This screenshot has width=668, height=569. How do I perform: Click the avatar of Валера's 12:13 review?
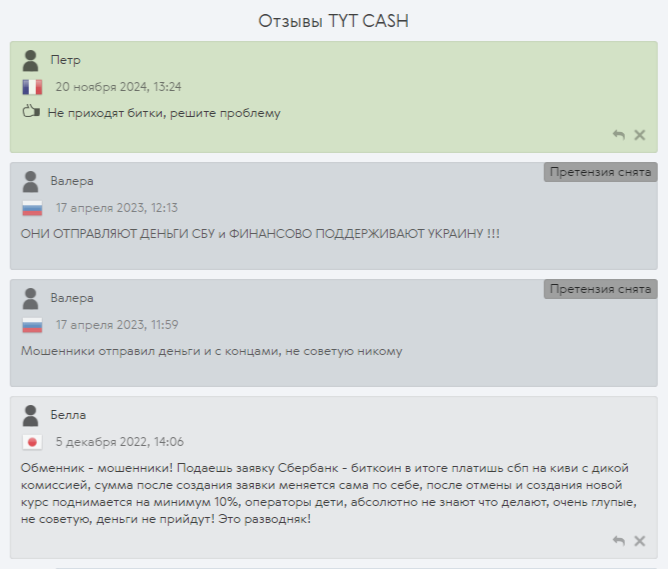(x=31, y=181)
